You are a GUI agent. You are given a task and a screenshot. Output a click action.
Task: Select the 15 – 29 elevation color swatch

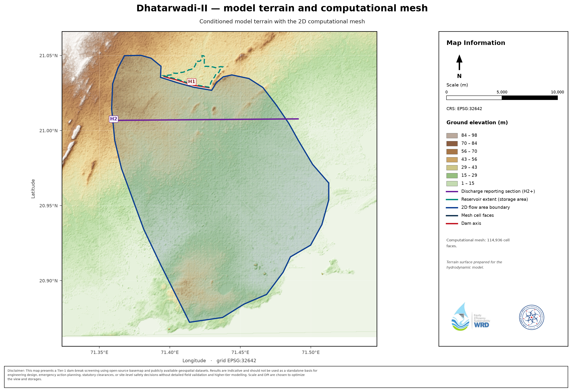click(452, 175)
